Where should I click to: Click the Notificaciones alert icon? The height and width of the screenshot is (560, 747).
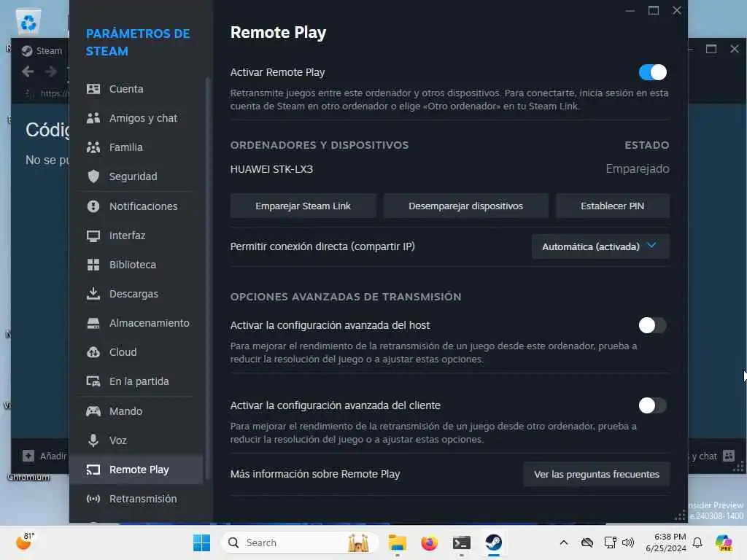coord(93,206)
